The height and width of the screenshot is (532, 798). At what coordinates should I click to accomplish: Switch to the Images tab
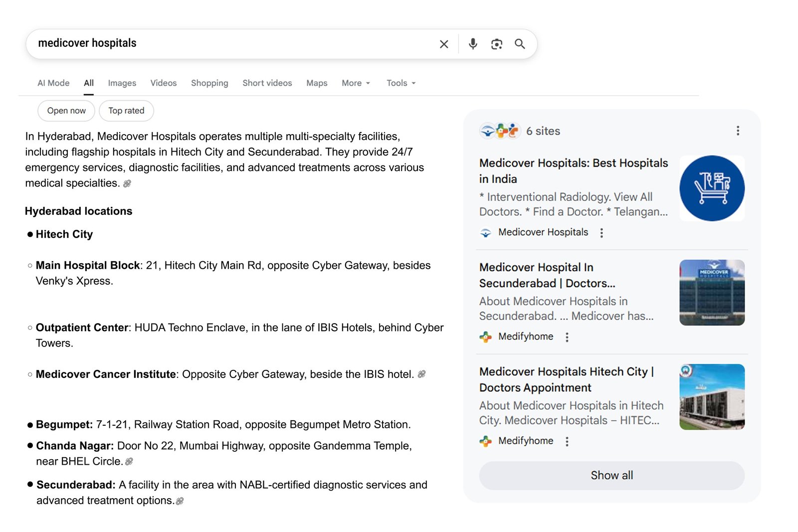tap(122, 83)
